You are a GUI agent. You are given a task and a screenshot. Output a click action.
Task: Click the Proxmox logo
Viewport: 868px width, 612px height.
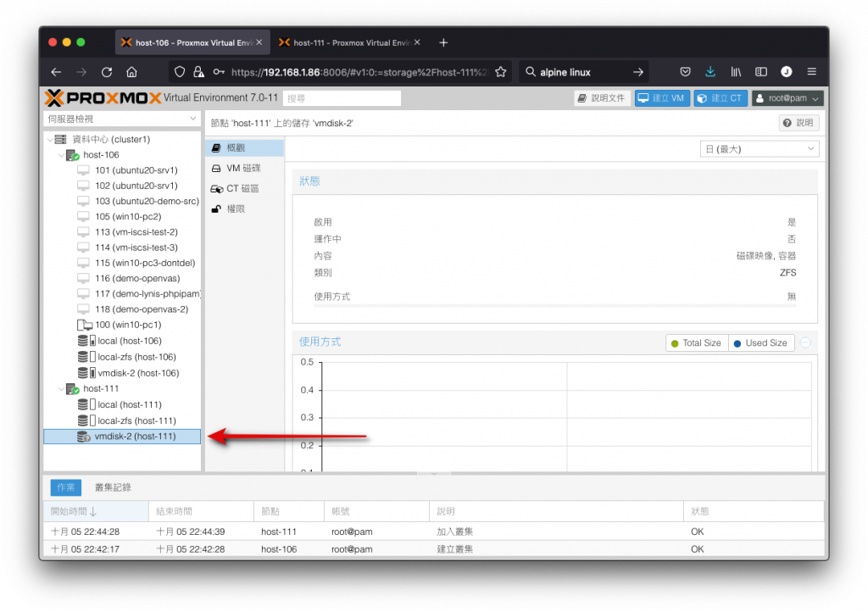point(103,98)
